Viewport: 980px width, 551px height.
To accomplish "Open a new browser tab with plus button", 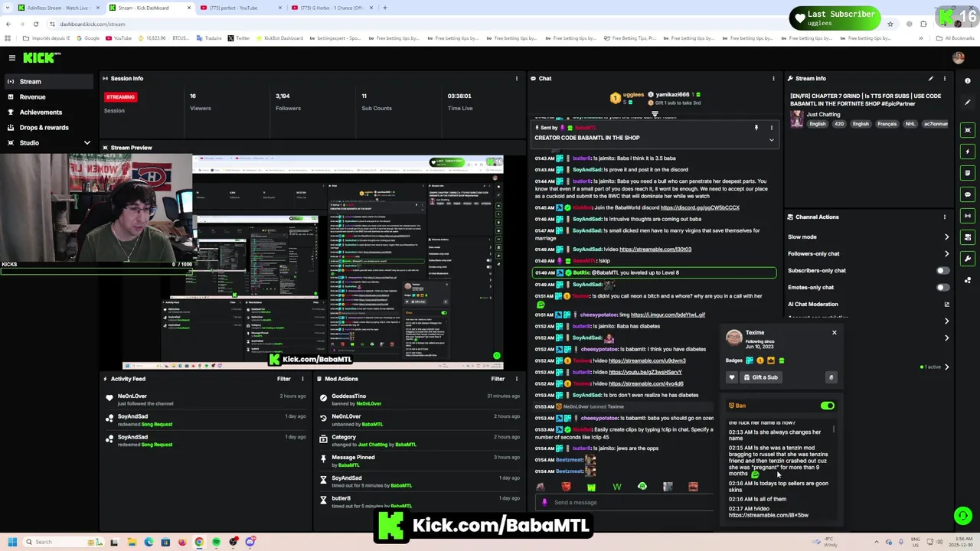I will 385,8.
